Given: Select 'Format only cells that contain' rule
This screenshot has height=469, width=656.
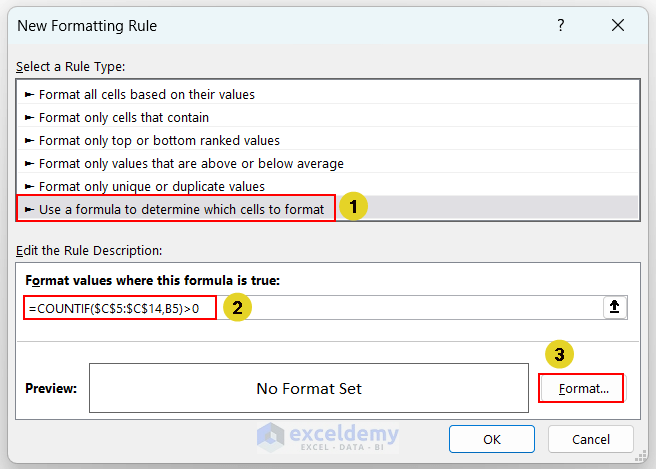Looking at the screenshot, I should [x=124, y=118].
